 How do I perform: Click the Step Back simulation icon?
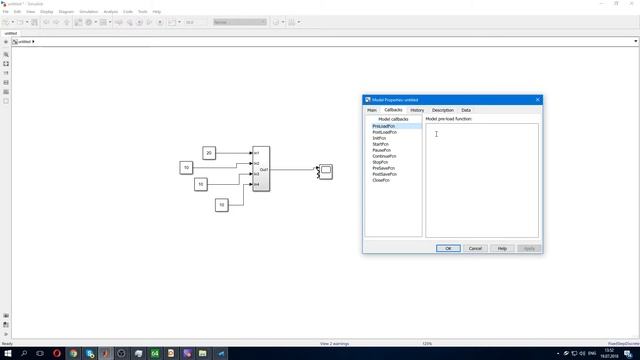point(129,22)
